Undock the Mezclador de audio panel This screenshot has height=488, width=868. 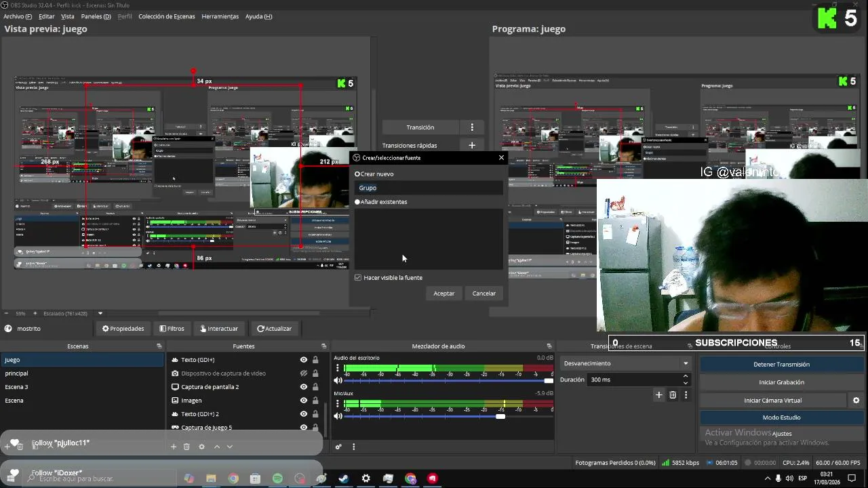click(549, 346)
